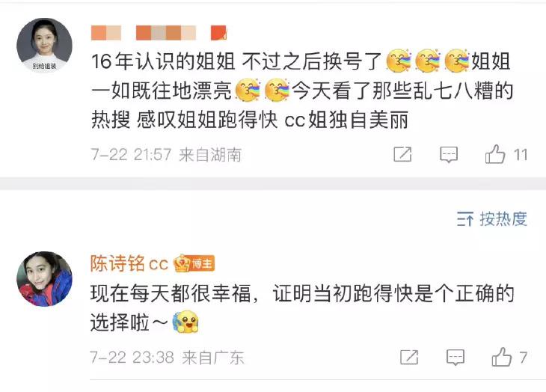Image resolution: width=546 pixels, height=392 pixels.
Task: View 陈诗铭cc's avatar photo
Action: pos(44,279)
